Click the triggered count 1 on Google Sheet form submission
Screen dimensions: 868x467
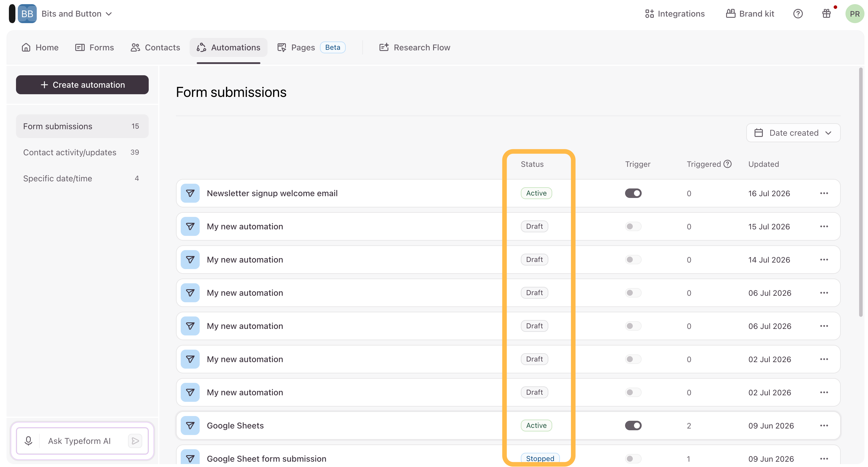(x=688, y=459)
